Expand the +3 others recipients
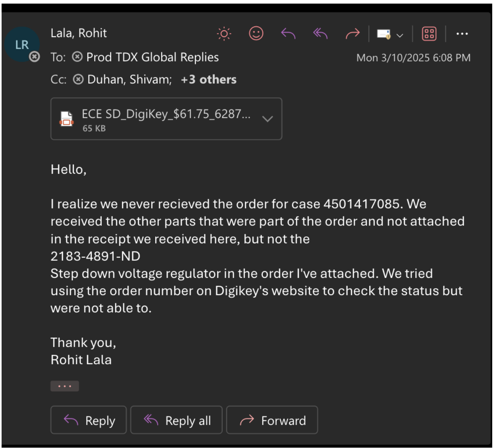The image size is (493, 448). point(209,80)
